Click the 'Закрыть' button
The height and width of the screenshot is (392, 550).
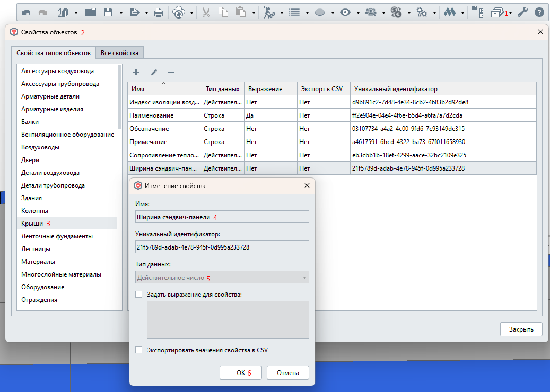click(x=521, y=329)
